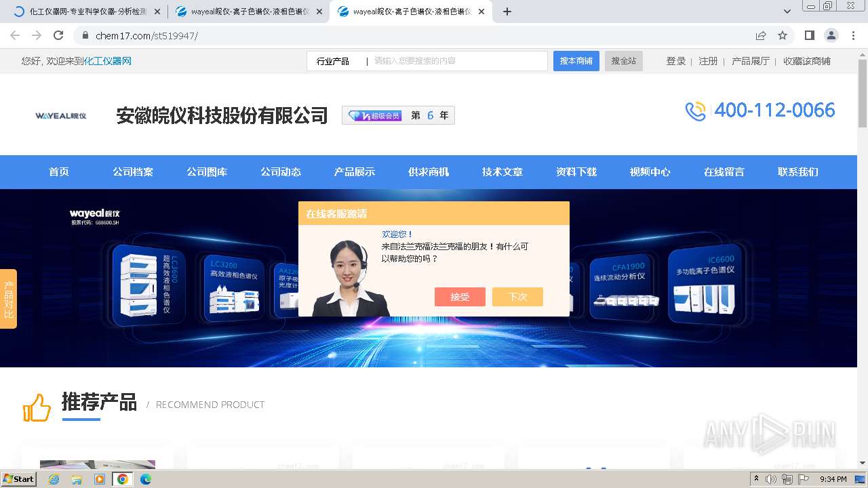Switch to Chrome in the taskbar
The width and height of the screenshot is (868, 488).
tap(123, 479)
